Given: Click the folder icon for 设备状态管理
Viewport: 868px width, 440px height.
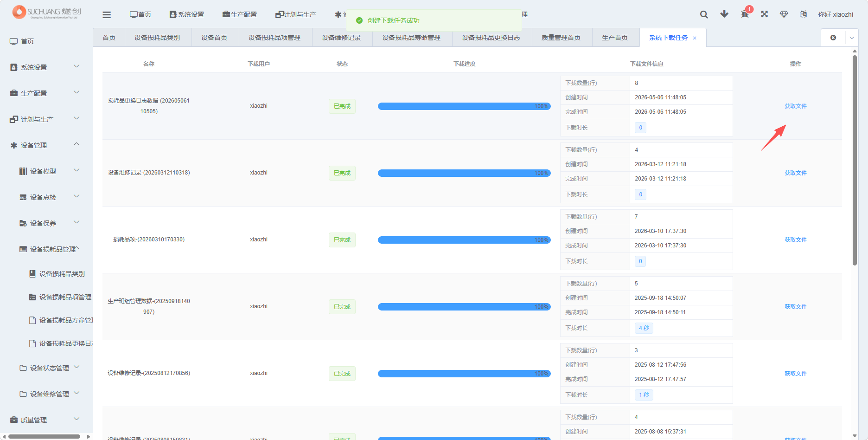Looking at the screenshot, I should point(23,368).
